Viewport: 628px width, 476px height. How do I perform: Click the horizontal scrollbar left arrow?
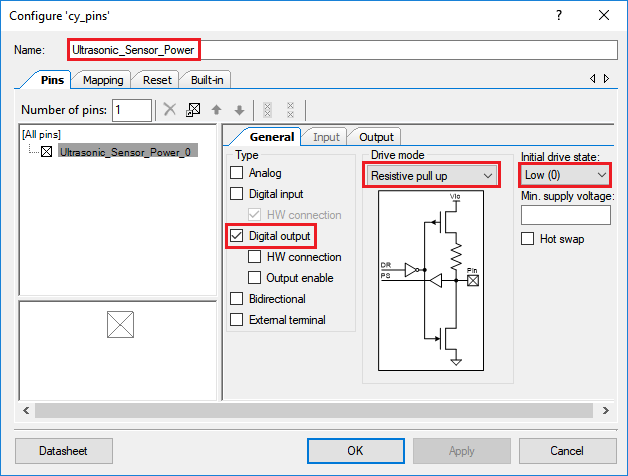26,411
